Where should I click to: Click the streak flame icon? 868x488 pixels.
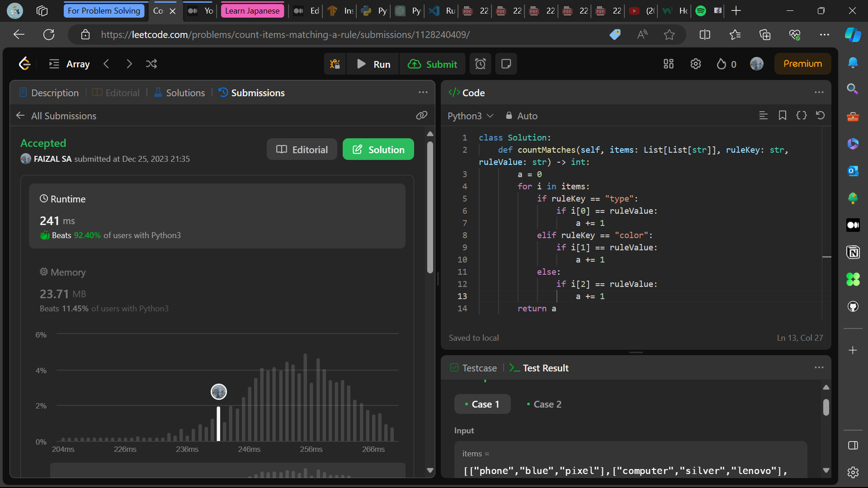722,64
